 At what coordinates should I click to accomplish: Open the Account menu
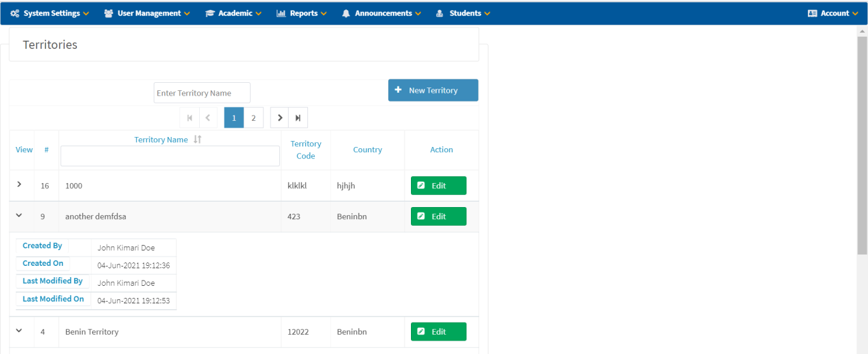point(833,13)
